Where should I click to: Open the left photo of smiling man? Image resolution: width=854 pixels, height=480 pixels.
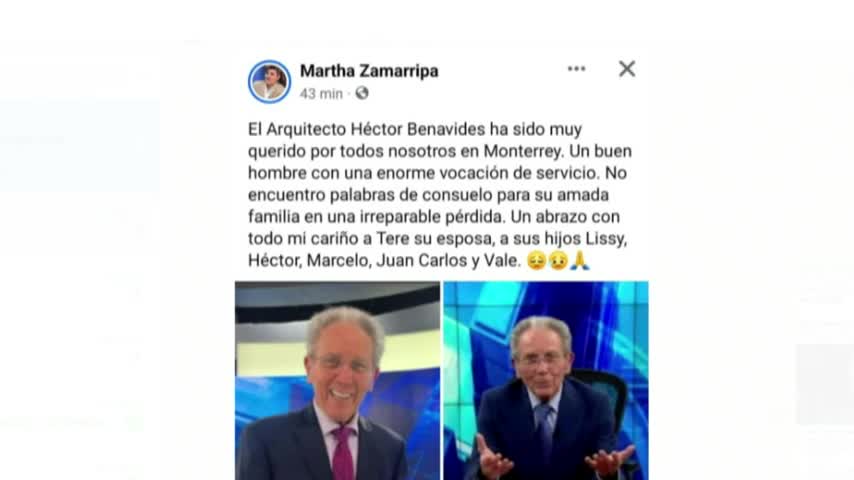coord(337,380)
